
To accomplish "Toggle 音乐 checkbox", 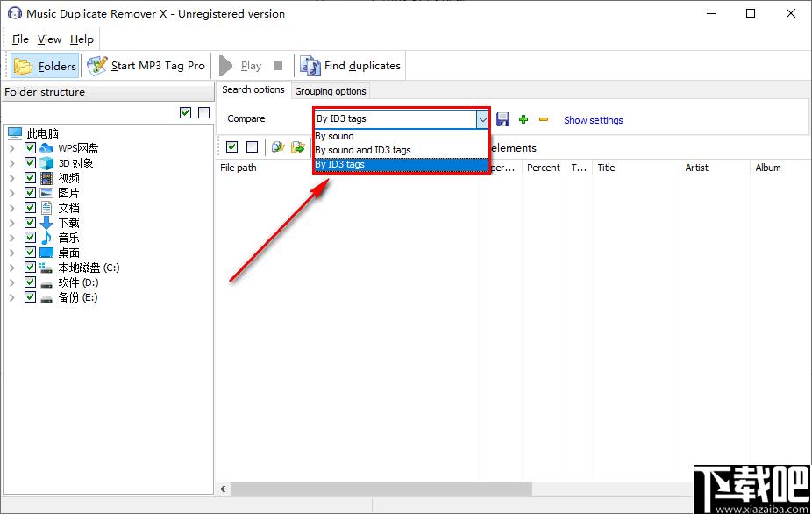I will (30, 238).
